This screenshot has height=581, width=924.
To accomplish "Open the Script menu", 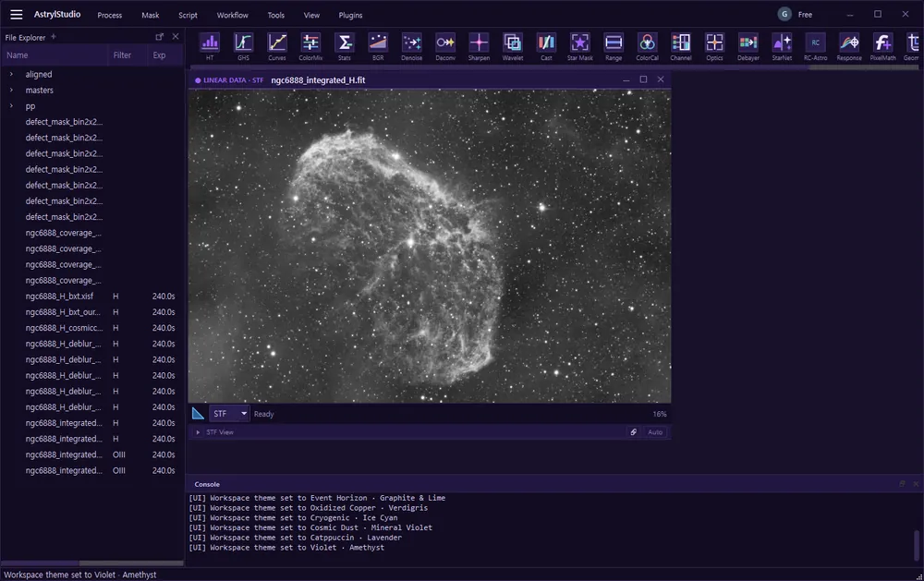I will 188,16.
